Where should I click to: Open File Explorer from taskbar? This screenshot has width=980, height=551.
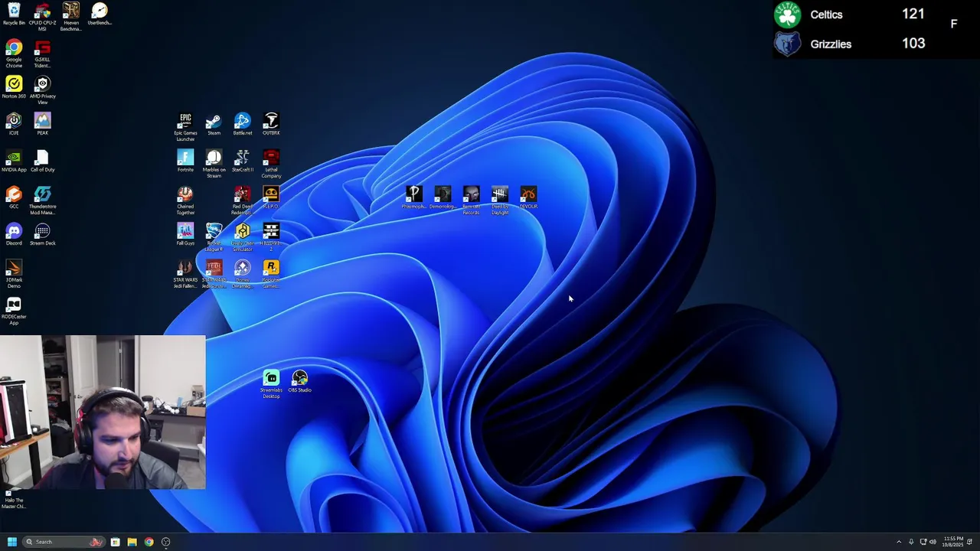pyautogui.click(x=132, y=542)
